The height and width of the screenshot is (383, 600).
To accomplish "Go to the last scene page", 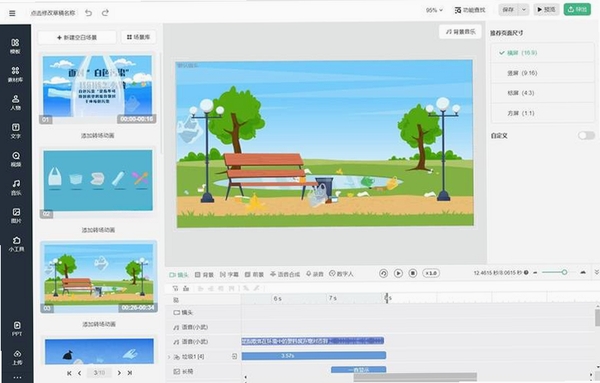I will [130, 373].
